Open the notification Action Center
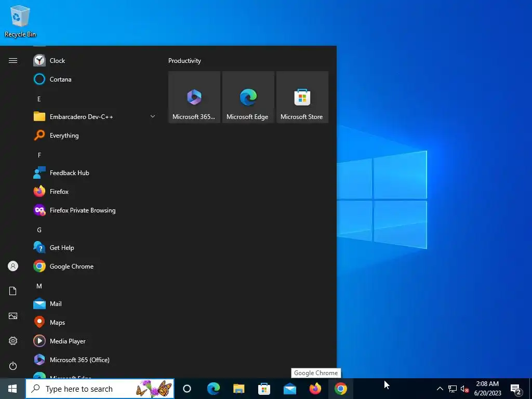532x399 pixels. click(x=516, y=389)
